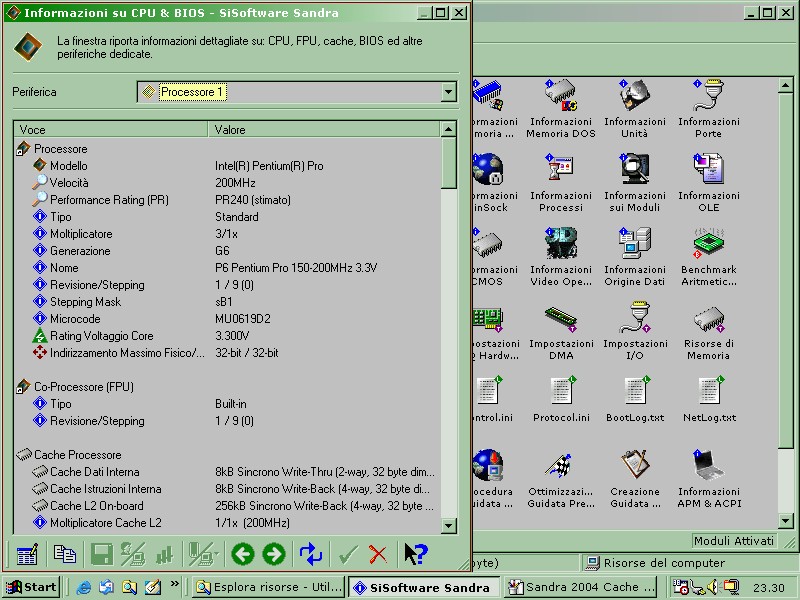Click the info list's scroll down arrow

448,525
